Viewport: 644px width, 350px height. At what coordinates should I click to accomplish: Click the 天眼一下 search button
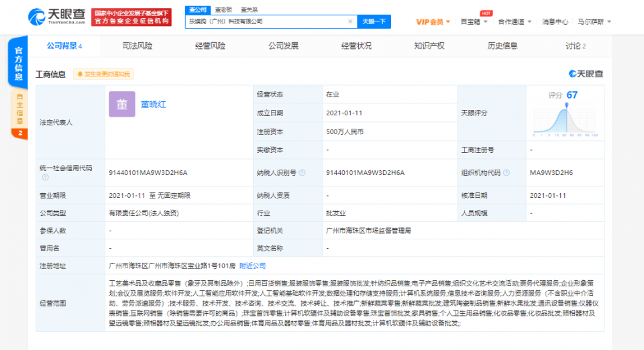pyautogui.click(x=374, y=21)
